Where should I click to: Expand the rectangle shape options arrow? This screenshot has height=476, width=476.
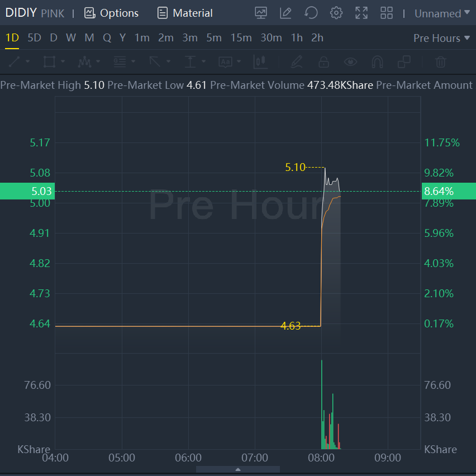pyautogui.click(x=63, y=61)
